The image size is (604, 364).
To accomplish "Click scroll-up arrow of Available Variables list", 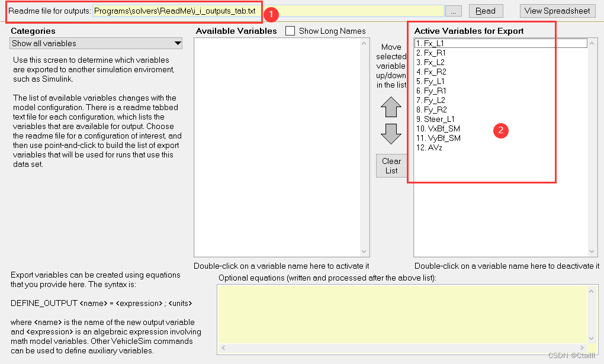I will click(x=364, y=44).
